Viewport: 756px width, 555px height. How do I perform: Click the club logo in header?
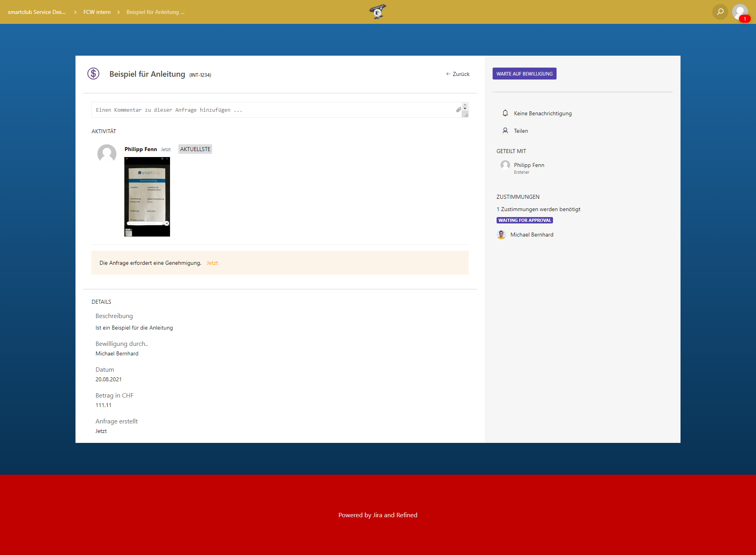377,12
